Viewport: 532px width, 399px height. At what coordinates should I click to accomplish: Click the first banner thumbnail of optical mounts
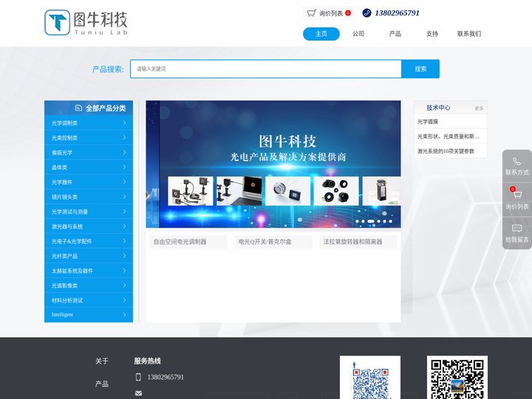[x=191, y=191]
